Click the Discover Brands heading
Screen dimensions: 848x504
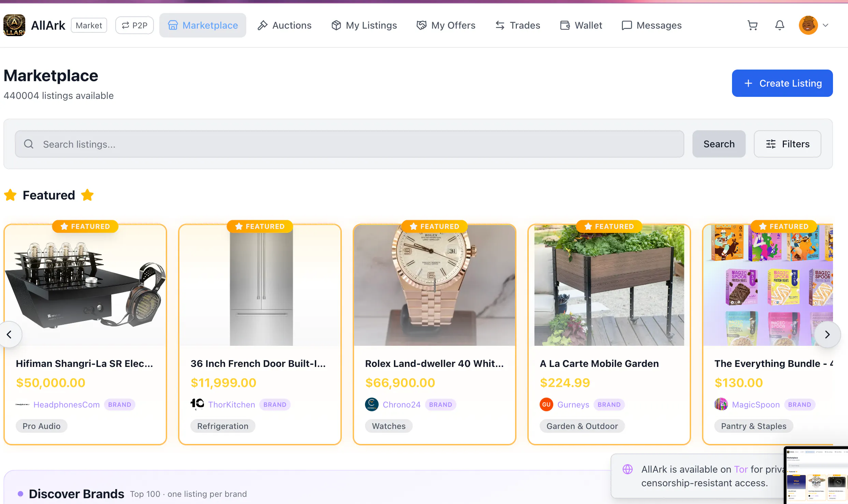(76, 494)
